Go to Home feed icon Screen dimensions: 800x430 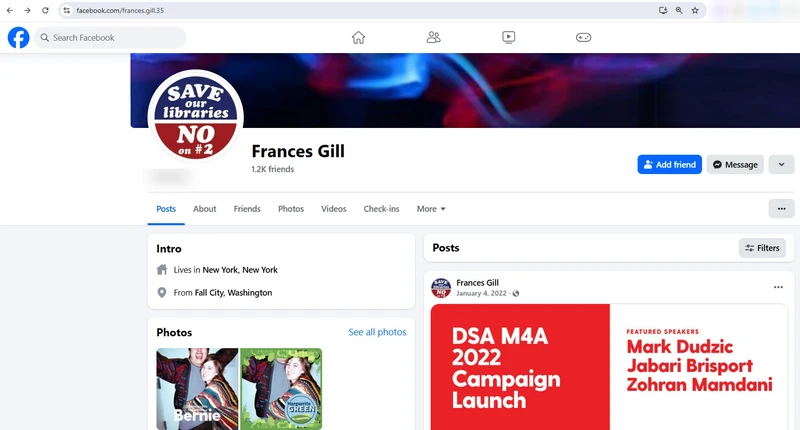358,38
